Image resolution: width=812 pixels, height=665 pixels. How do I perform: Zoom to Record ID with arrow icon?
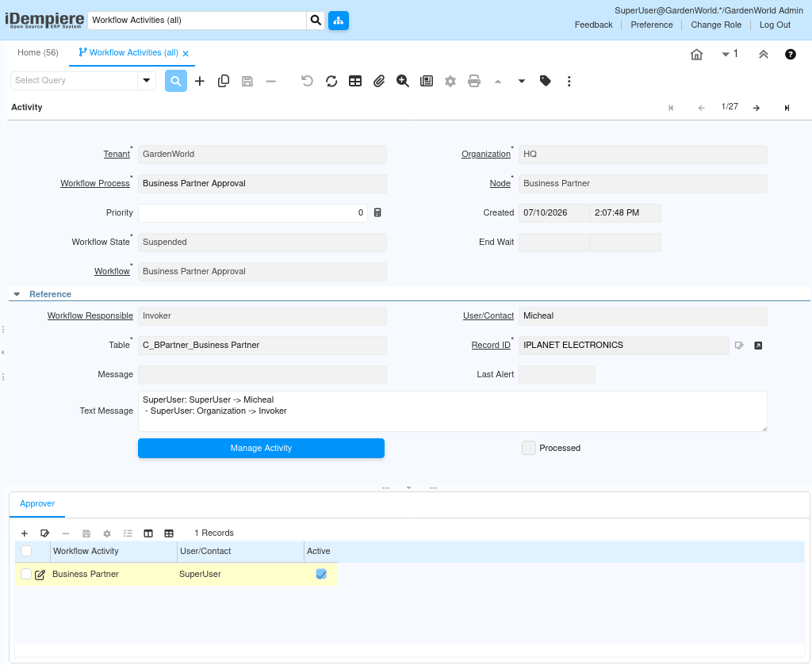758,346
